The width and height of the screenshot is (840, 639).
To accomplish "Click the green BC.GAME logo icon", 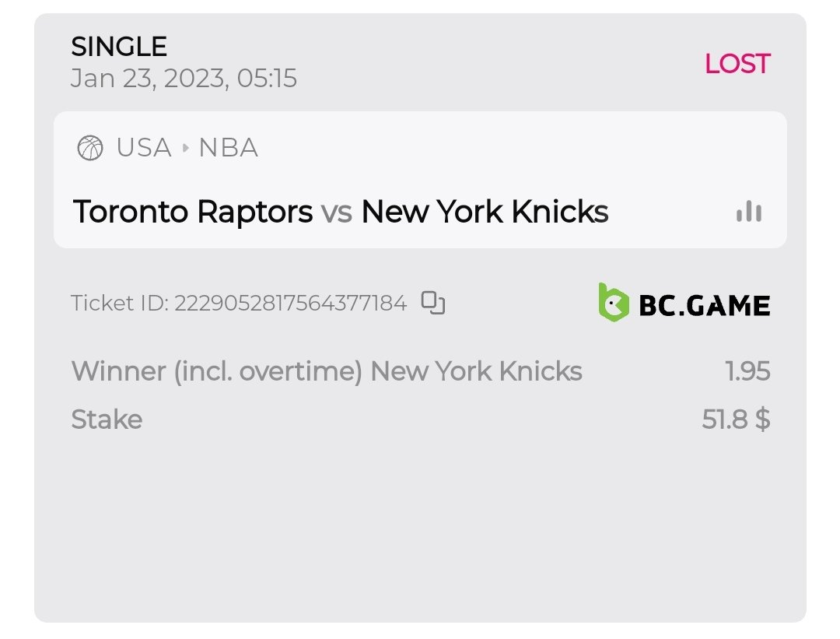I will pos(613,303).
